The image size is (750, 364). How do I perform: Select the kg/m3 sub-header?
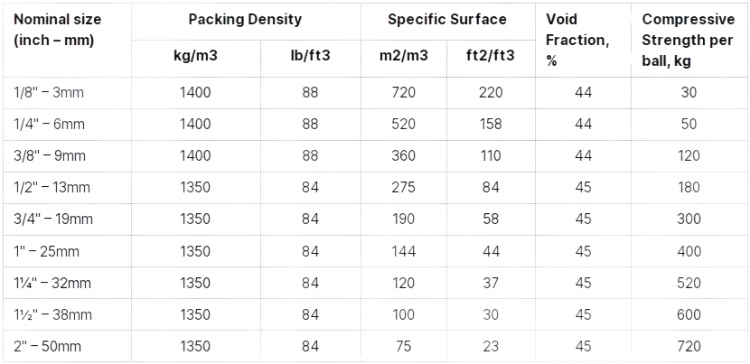(195, 56)
